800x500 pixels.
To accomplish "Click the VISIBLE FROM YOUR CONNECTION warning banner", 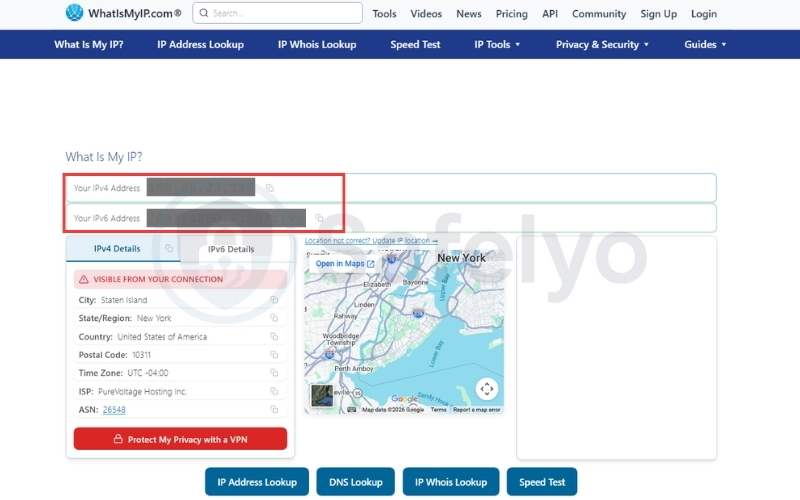I will click(180, 279).
